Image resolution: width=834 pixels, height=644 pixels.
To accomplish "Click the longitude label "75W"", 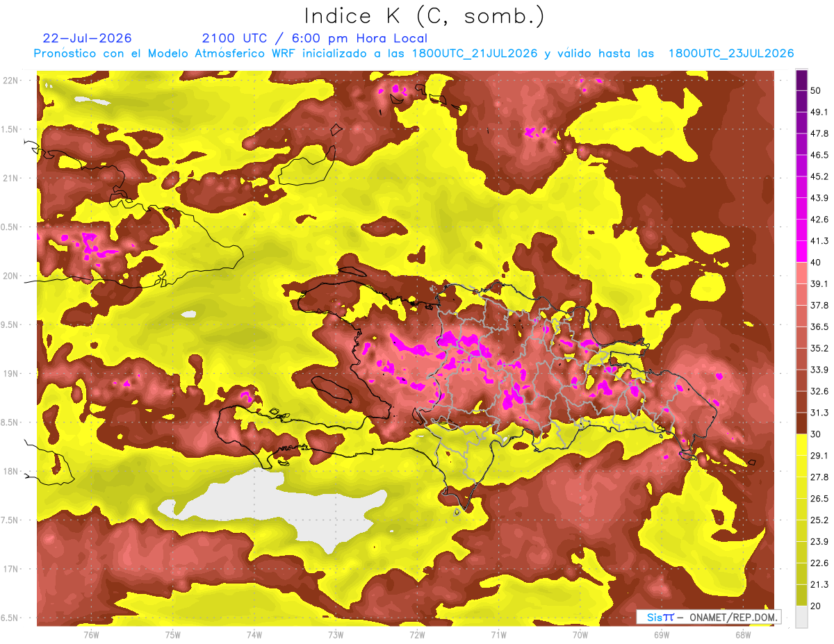I will point(173,634).
